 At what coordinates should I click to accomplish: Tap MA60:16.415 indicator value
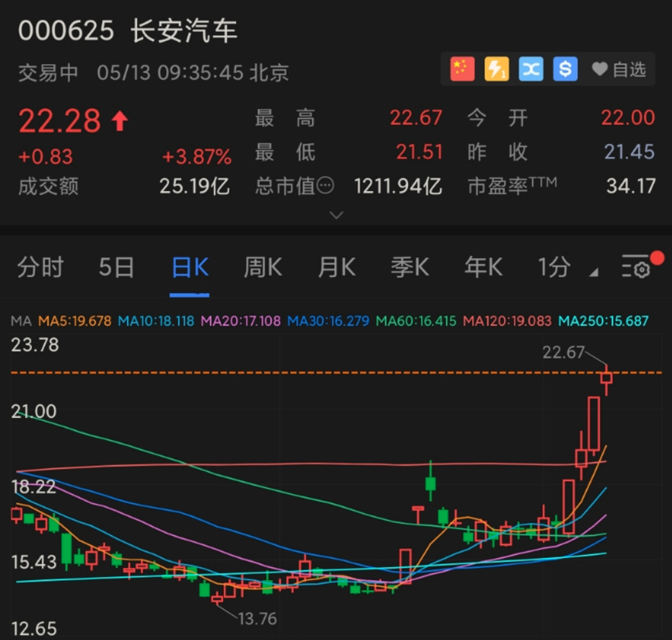[416, 320]
